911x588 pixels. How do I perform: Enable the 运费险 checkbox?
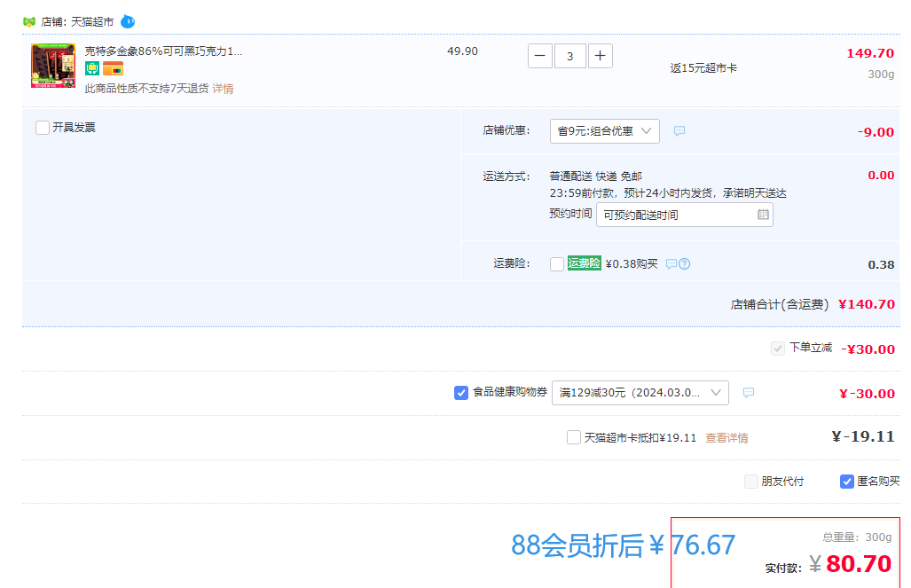coord(557,264)
